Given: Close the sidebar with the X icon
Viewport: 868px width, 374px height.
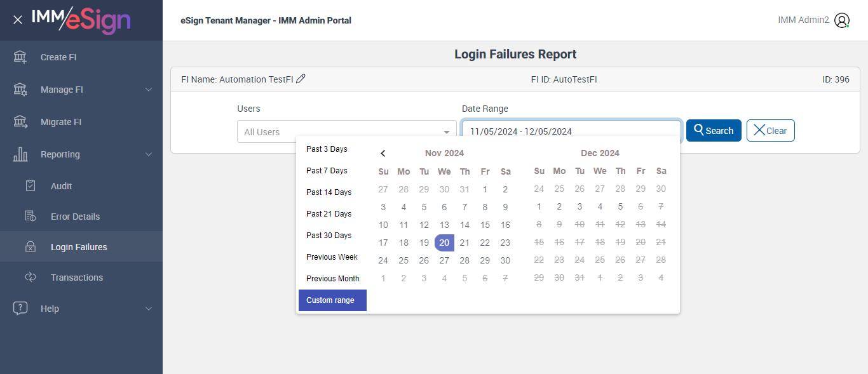Looking at the screenshot, I should (18, 20).
